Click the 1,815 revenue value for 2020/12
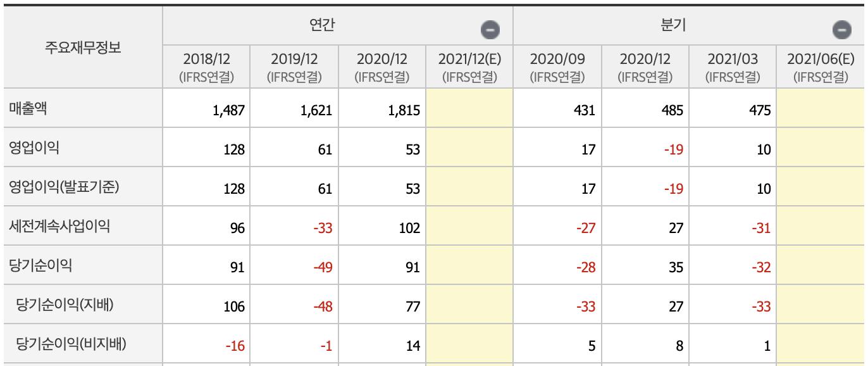The height and width of the screenshot is (366, 868). coord(405,109)
